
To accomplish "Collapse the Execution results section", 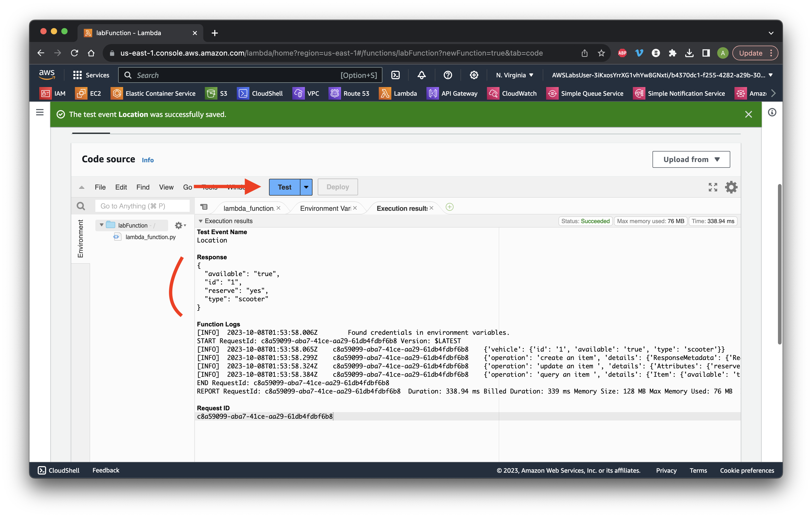I will 201,221.
